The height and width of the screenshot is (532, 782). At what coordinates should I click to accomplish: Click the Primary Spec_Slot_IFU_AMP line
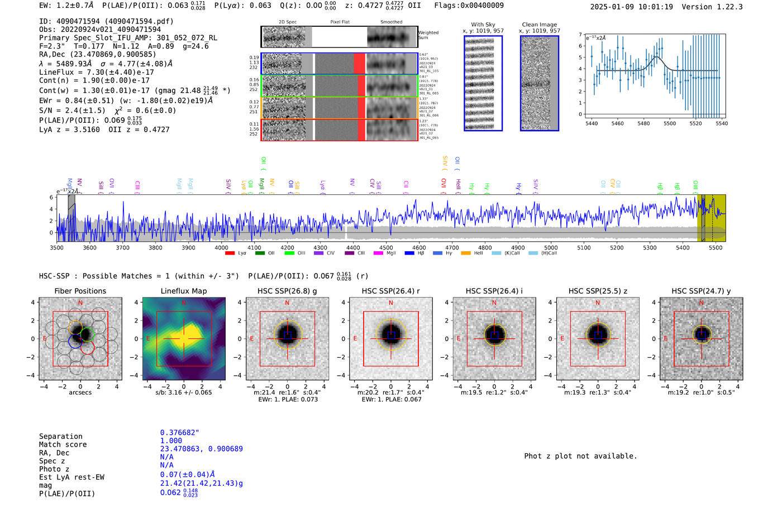(128, 38)
